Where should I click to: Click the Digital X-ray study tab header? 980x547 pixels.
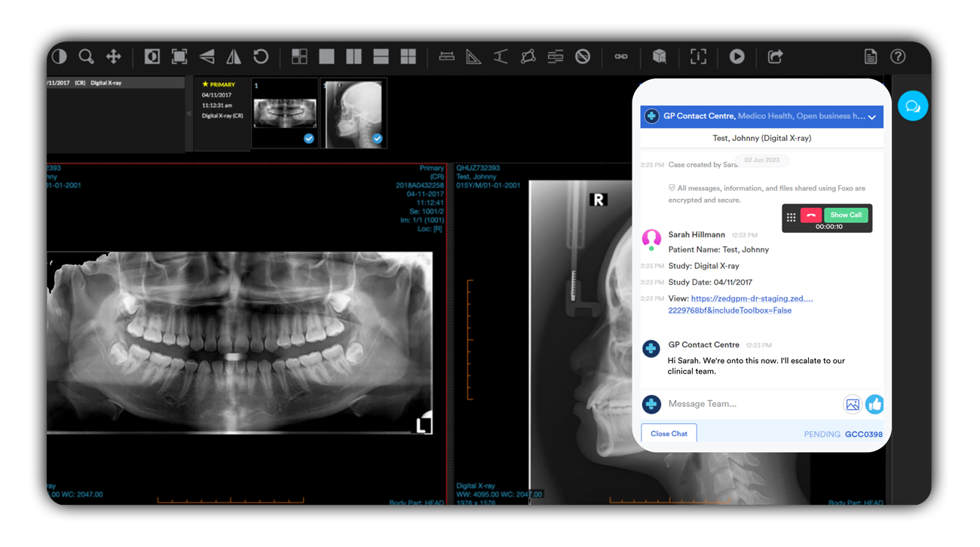click(x=116, y=83)
